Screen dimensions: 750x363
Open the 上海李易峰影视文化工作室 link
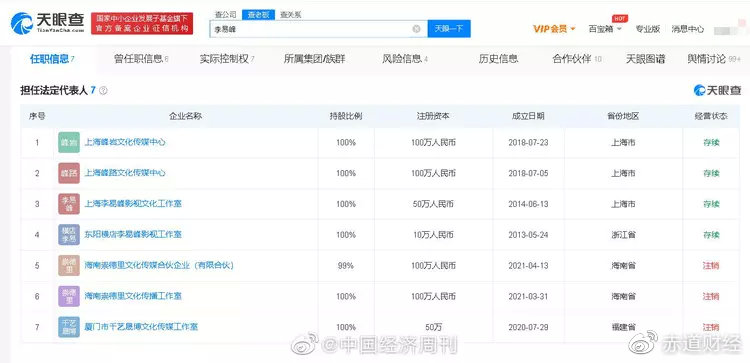[x=133, y=204]
